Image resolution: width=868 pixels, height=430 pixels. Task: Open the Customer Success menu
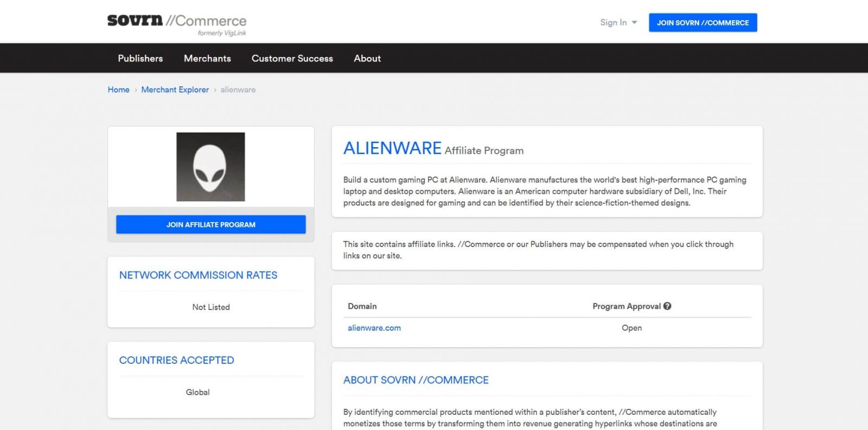click(292, 58)
